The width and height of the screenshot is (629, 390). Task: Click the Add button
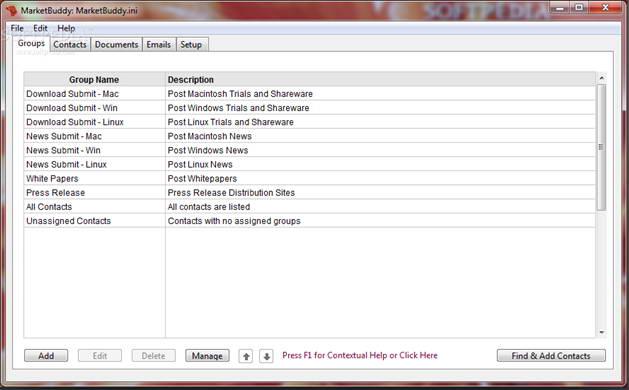pos(46,356)
